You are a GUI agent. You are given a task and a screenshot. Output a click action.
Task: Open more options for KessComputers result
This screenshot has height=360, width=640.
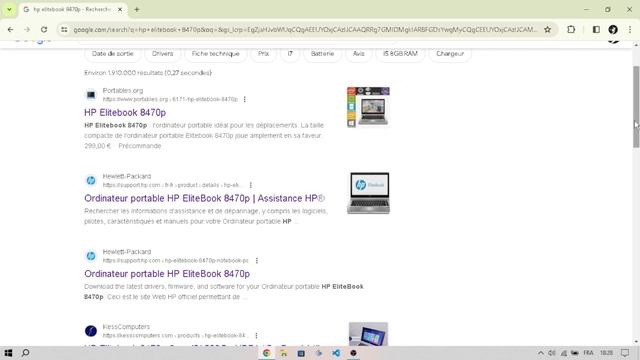coord(256,336)
